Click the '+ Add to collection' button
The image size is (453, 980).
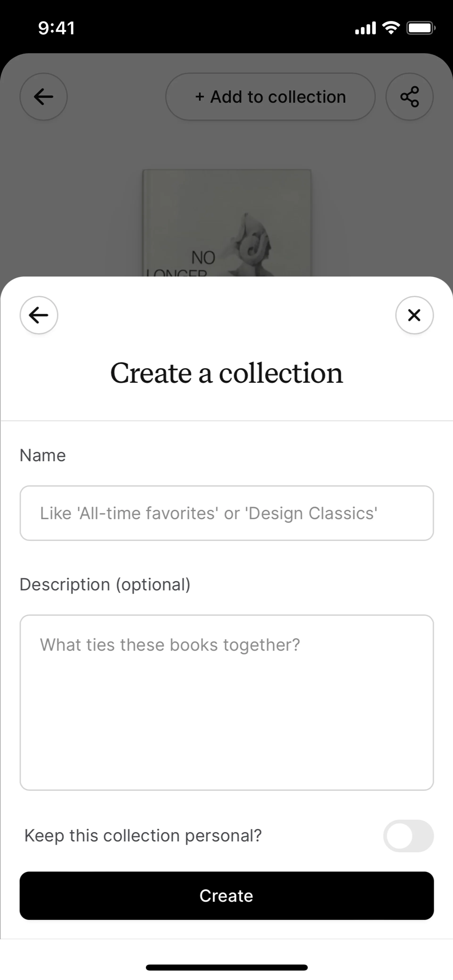[270, 97]
